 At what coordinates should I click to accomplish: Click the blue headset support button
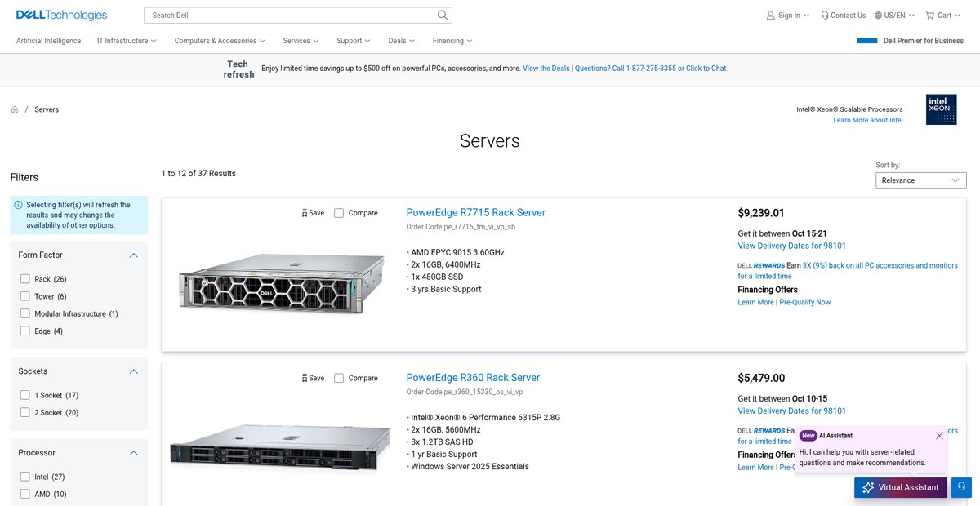pyautogui.click(x=961, y=487)
